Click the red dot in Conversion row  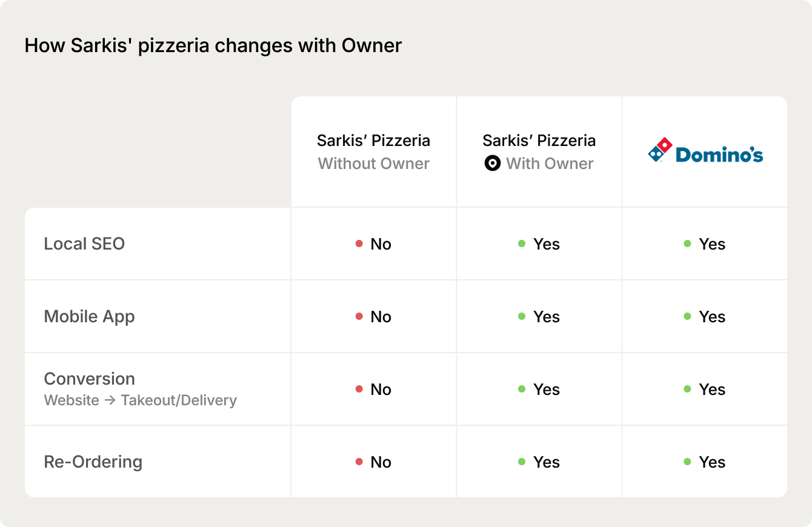coord(359,389)
